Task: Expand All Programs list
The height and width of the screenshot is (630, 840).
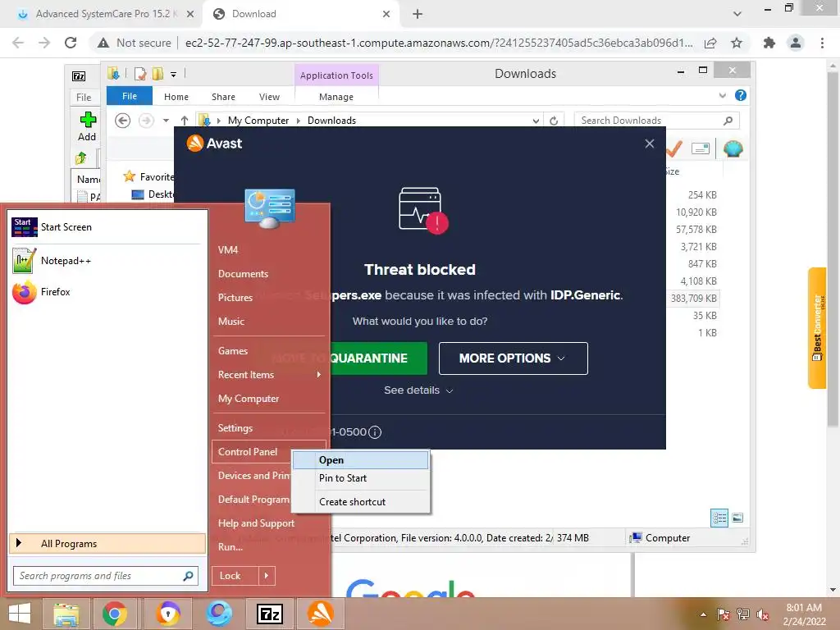Action: click(x=107, y=544)
